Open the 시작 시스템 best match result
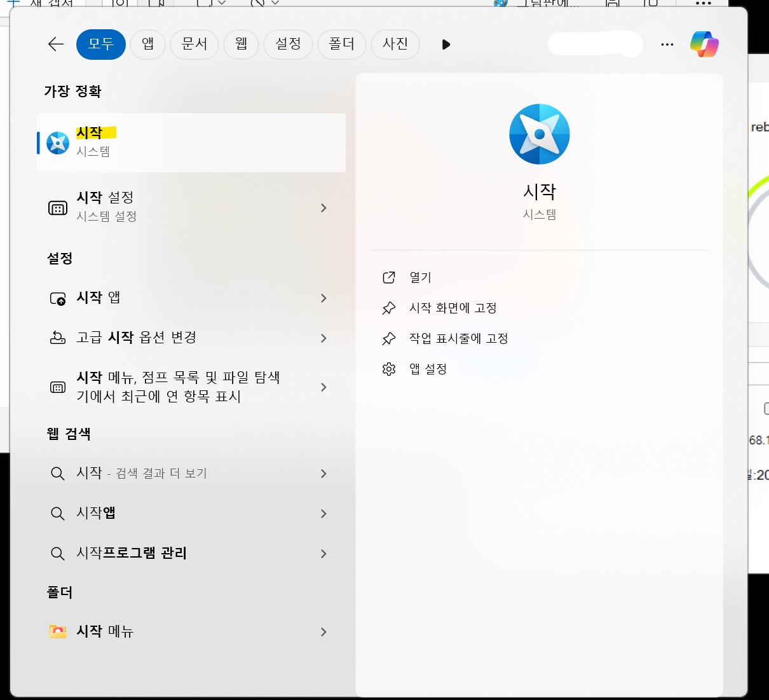Viewport: 769px width, 700px height. click(191, 142)
